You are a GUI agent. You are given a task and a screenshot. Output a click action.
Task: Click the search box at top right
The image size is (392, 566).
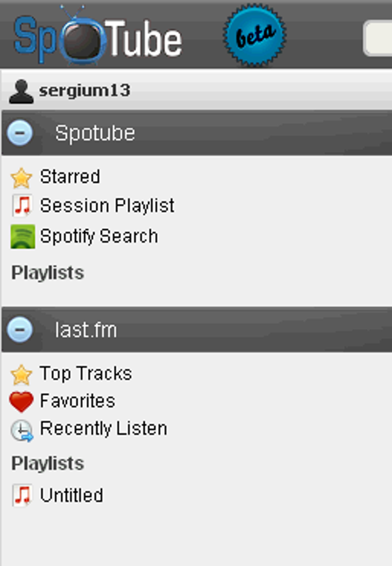tap(380, 36)
